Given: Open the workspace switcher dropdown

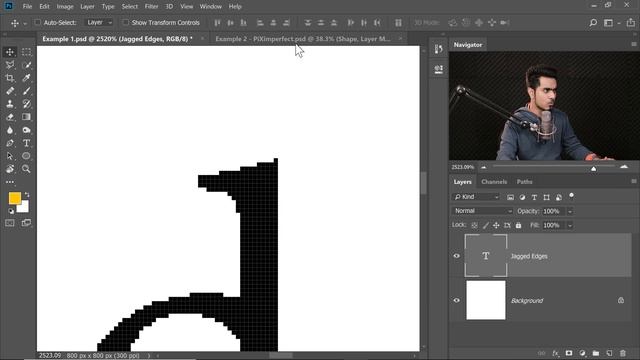Looking at the screenshot, I should coord(611,23).
